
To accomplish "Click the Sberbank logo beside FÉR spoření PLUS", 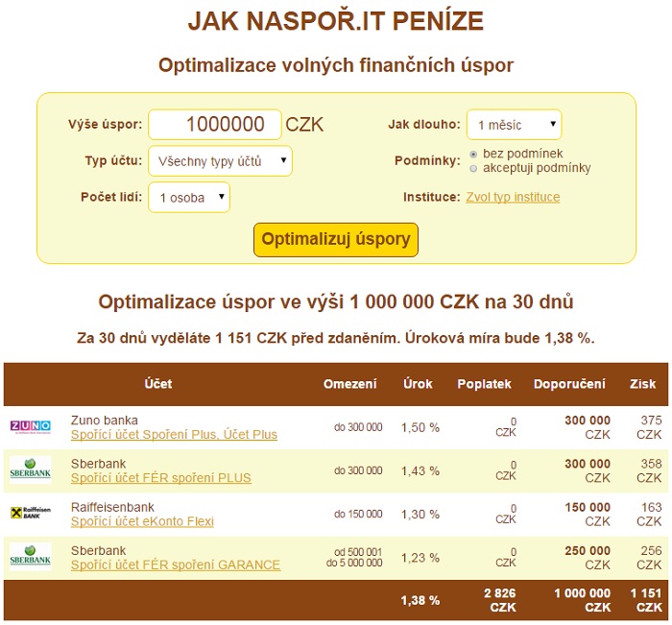I will [x=30, y=469].
